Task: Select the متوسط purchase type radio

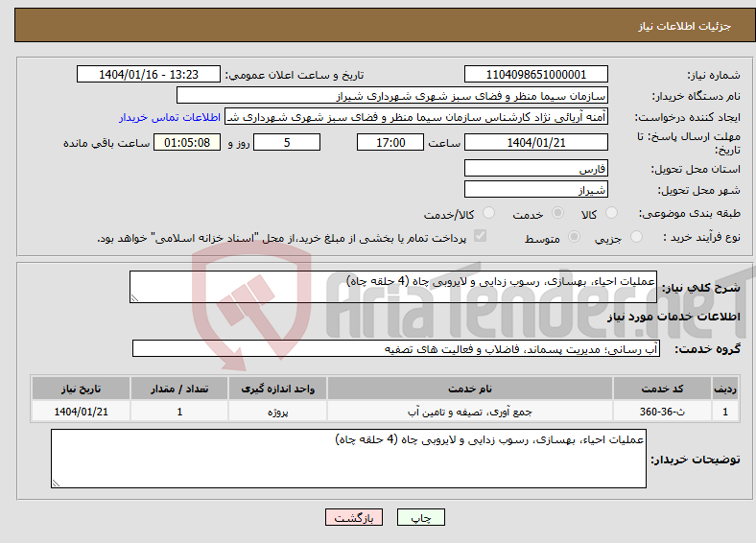Action: 574,237
